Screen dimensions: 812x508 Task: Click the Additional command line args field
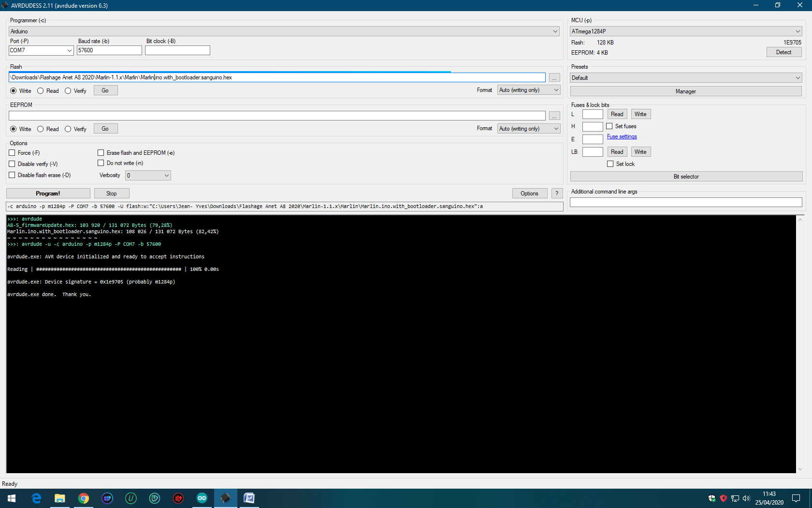(x=686, y=202)
